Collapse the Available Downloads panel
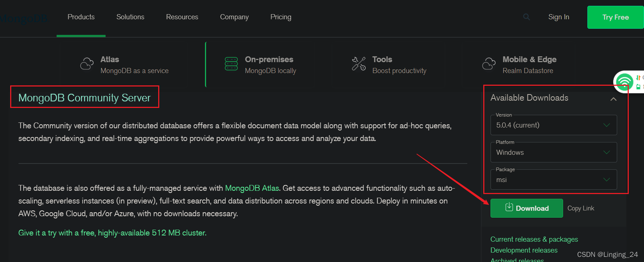 pyautogui.click(x=613, y=99)
